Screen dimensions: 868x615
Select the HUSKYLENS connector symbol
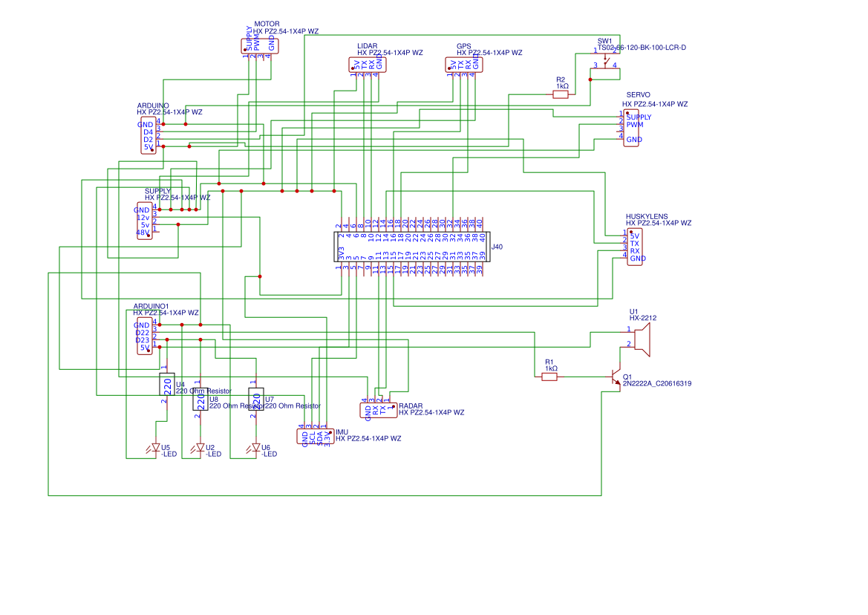tap(635, 247)
